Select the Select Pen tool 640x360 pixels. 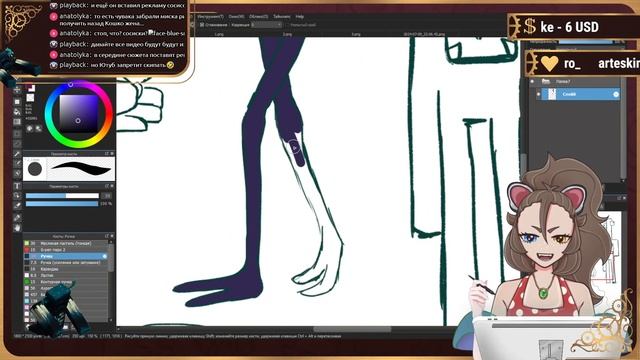pyautogui.click(x=17, y=164)
